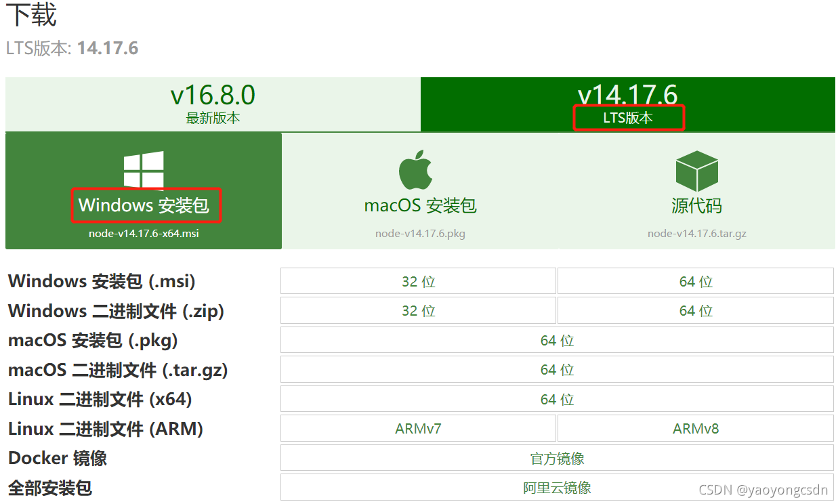
Task: Select 64 位 for Windows 二进制文件 (.zip)
Action: [696, 311]
